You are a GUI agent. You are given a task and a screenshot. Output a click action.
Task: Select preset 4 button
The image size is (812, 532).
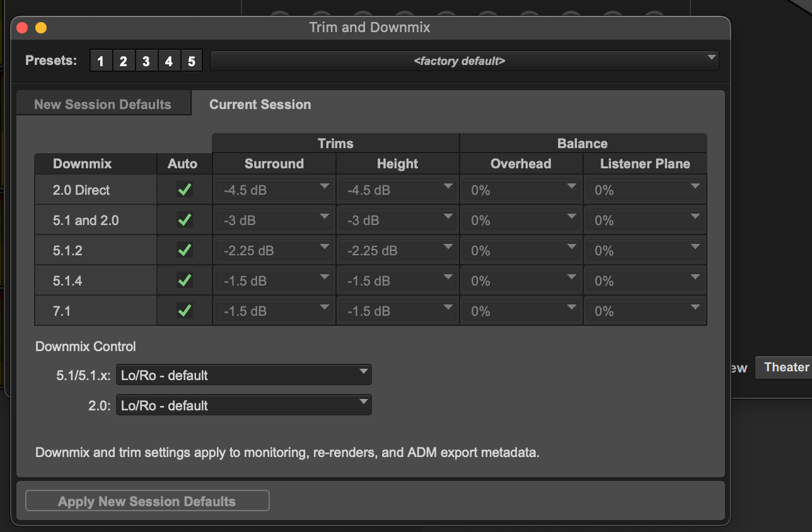(x=169, y=61)
